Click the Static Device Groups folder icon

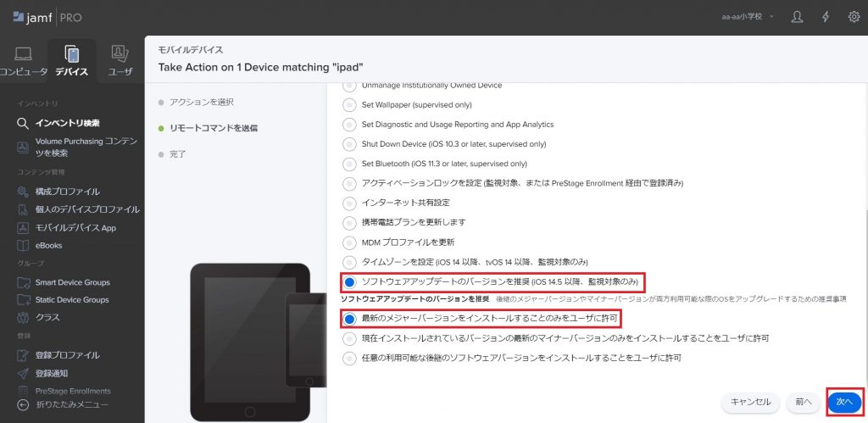[23, 299]
